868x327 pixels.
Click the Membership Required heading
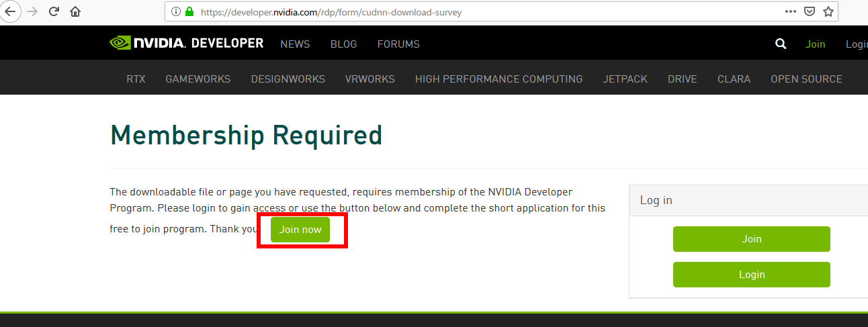coord(246,136)
